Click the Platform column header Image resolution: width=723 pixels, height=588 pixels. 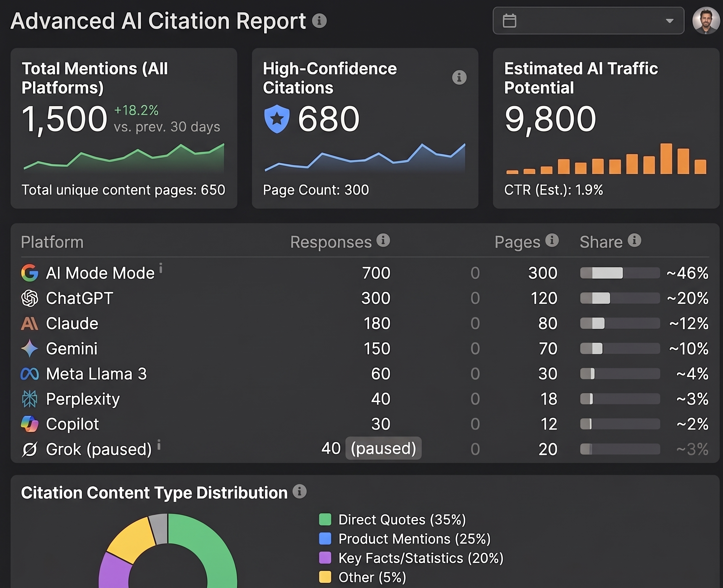point(52,242)
